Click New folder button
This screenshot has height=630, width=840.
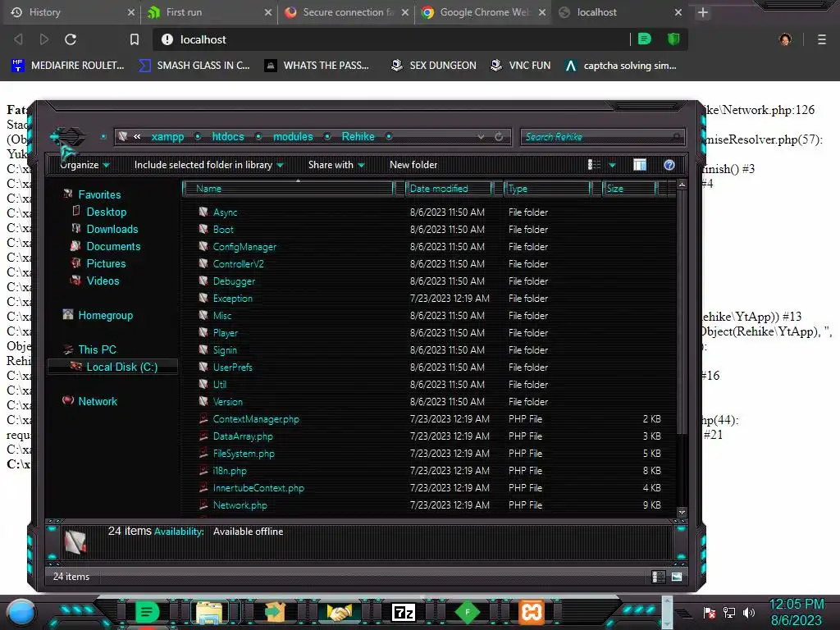coord(413,165)
